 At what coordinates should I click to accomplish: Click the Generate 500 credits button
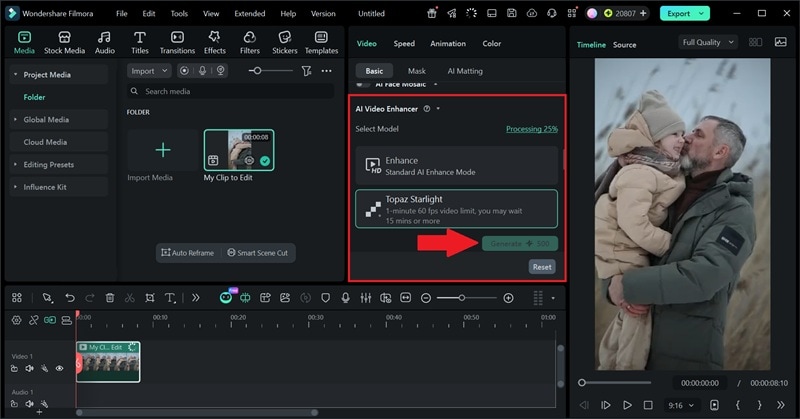(520, 243)
